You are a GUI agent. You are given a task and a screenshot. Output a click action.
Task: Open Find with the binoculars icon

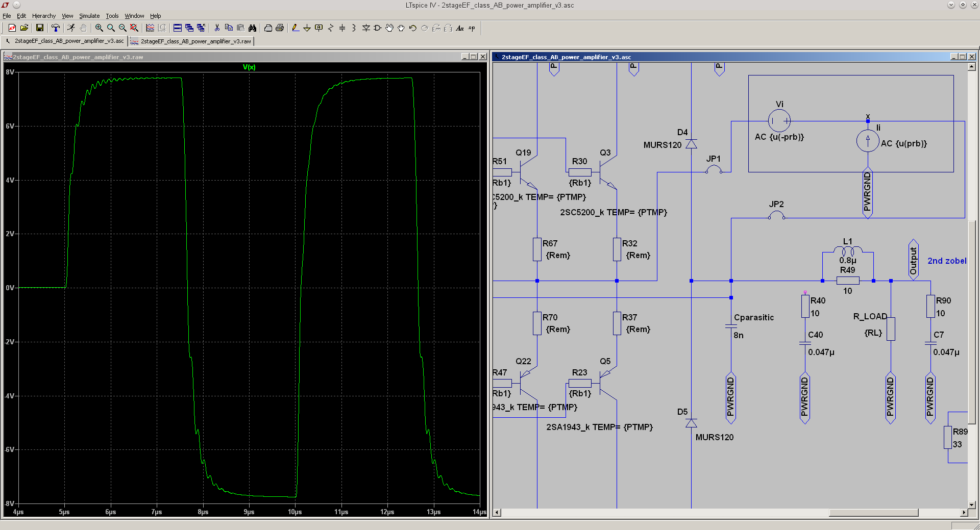coord(252,28)
